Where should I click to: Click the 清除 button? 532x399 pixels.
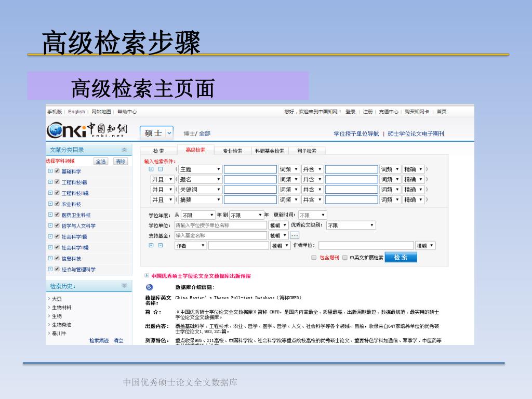[121, 161]
